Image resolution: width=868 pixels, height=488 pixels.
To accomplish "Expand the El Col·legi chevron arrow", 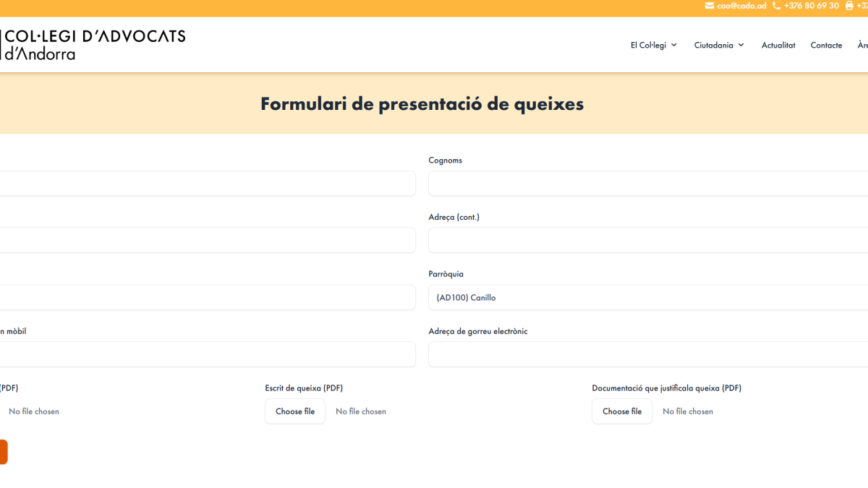I will [674, 45].
